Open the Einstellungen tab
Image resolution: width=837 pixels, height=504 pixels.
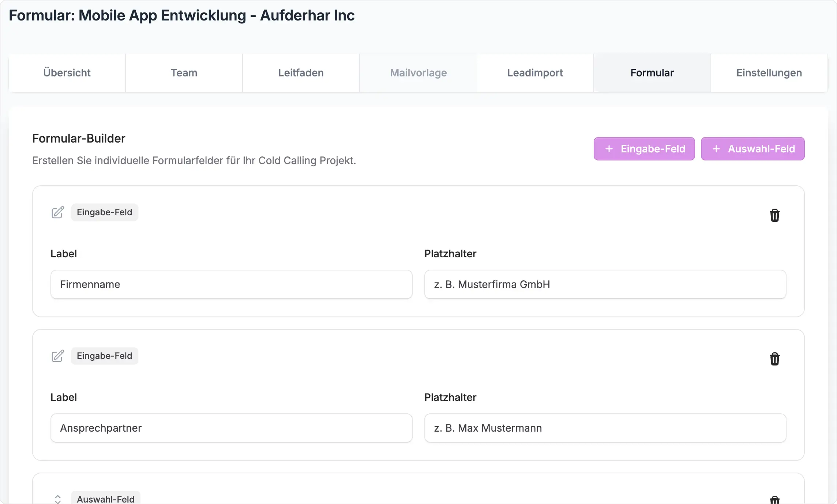769,73
